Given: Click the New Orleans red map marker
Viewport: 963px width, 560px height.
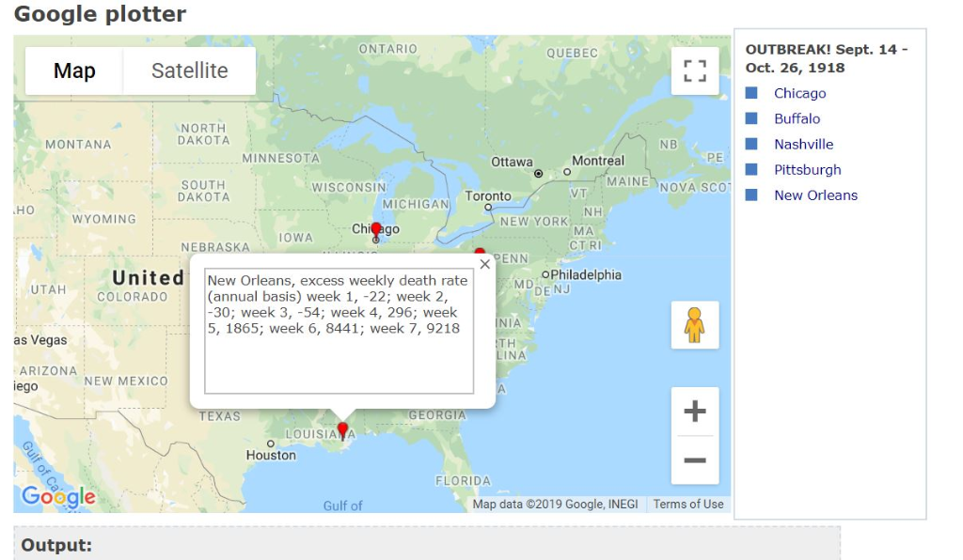Looking at the screenshot, I should (342, 431).
